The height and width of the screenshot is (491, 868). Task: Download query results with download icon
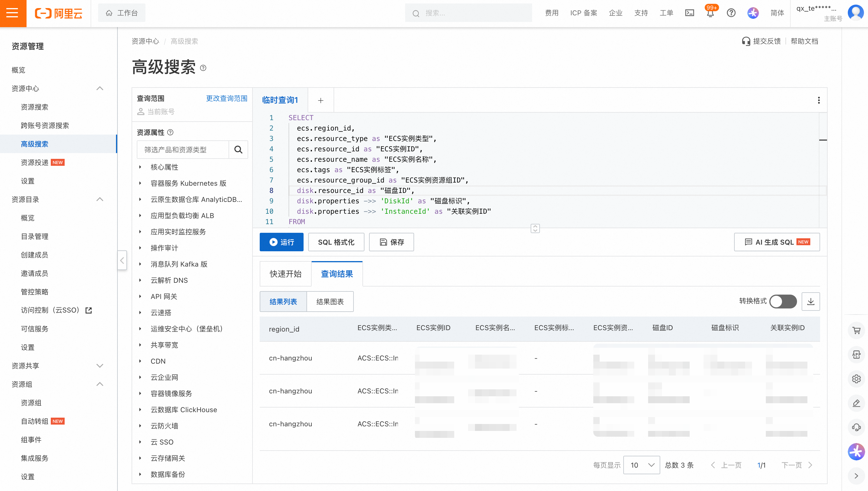pos(810,301)
